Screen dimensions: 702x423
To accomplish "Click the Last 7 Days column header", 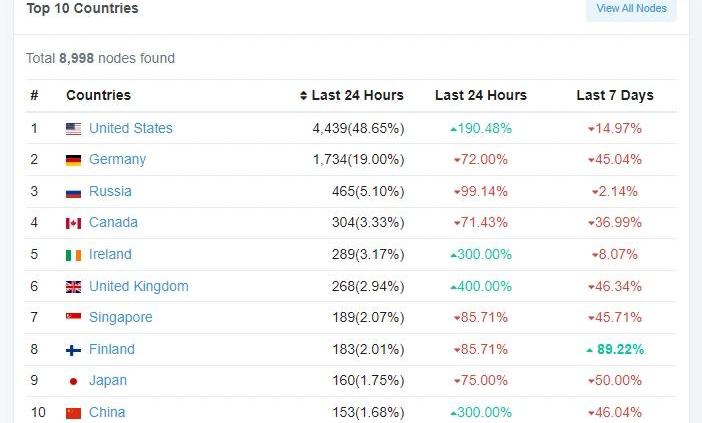I will pos(615,95).
